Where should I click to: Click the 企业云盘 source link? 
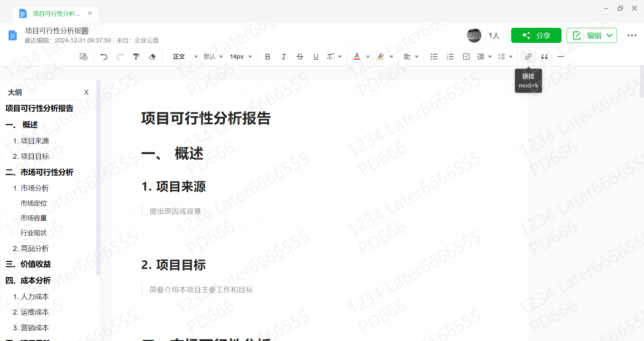(x=147, y=41)
